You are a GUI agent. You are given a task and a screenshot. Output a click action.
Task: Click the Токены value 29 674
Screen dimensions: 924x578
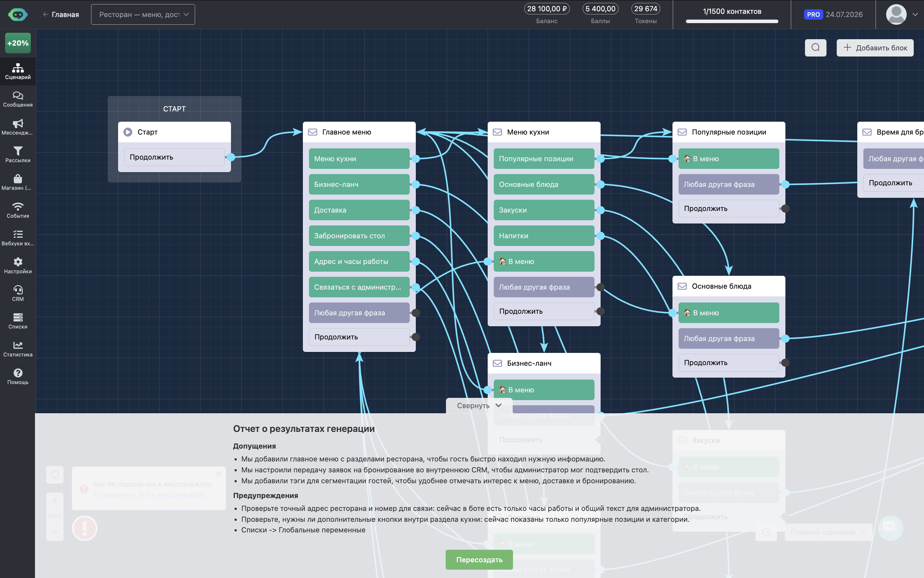coord(646,9)
